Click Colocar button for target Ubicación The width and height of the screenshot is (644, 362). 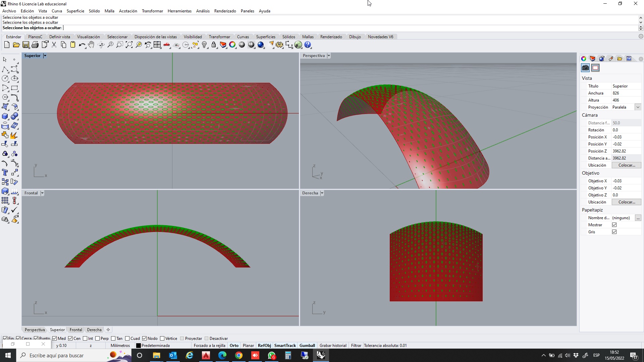tap(627, 202)
